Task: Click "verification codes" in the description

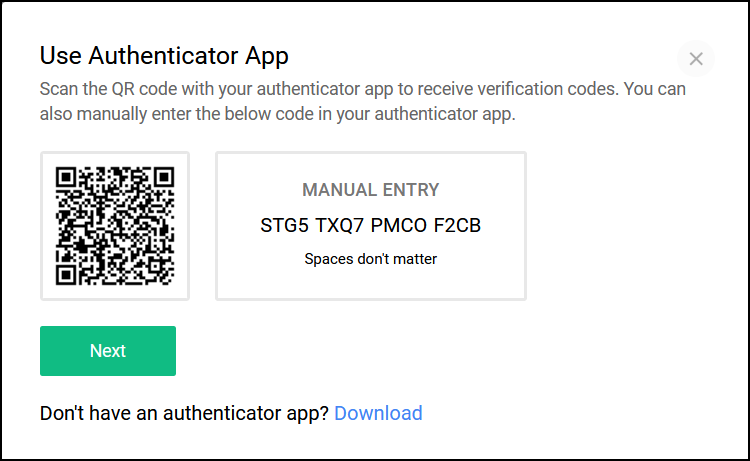Action: [x=546, y=89]
